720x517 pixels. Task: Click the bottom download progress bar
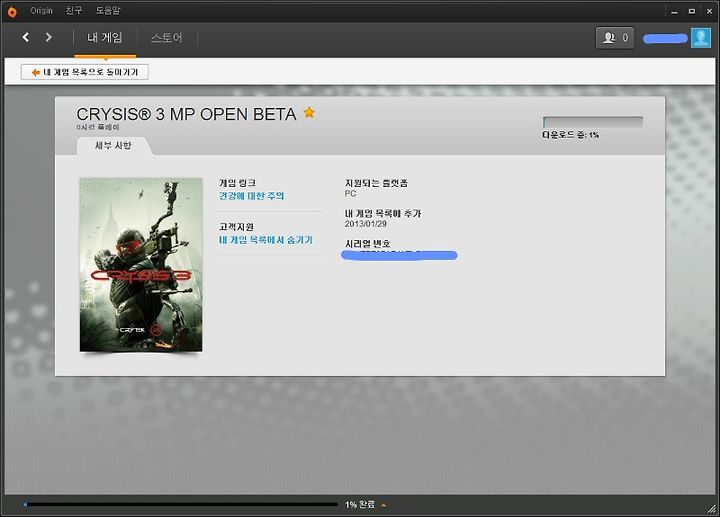click(181, 505)
